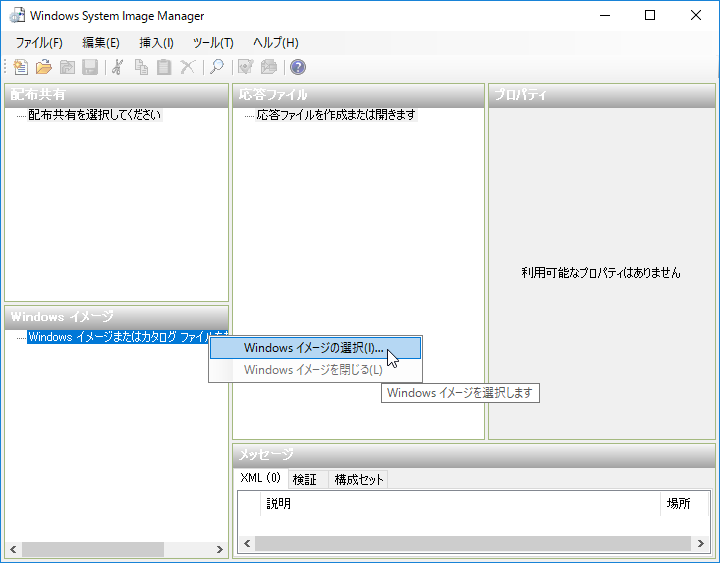720x563 pixels.
Task: Click left arrow of Windows イメージ scrollbar
Action: tap(13, 549)
